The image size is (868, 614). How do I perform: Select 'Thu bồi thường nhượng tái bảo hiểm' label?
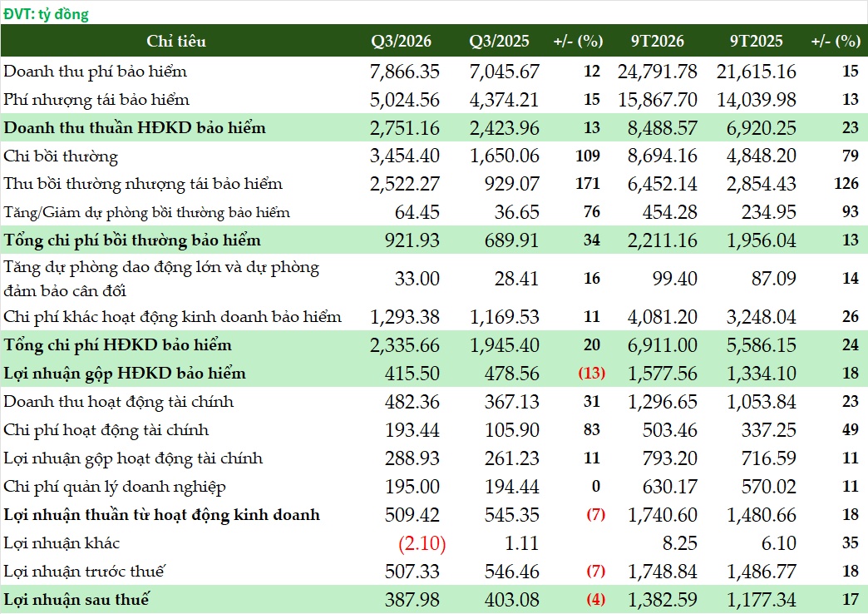point(143,184)
